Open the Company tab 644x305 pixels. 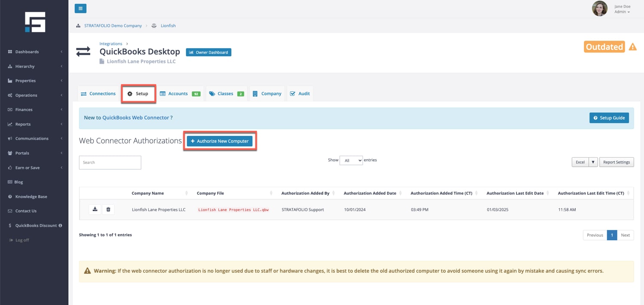[x=267, y=94]
